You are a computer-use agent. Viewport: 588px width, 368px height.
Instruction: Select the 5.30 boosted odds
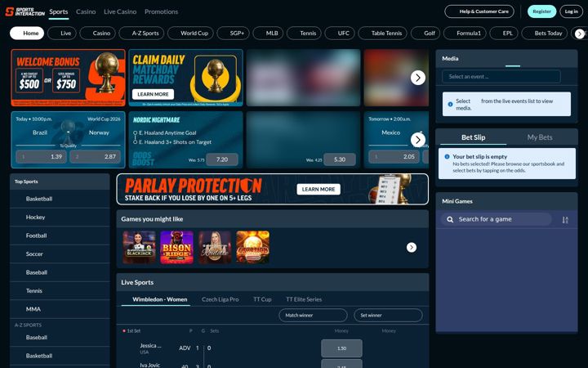(340, 159)
